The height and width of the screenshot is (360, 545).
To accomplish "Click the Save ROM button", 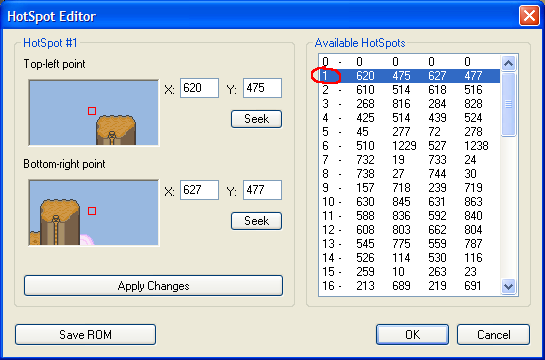I will (86, 334).
